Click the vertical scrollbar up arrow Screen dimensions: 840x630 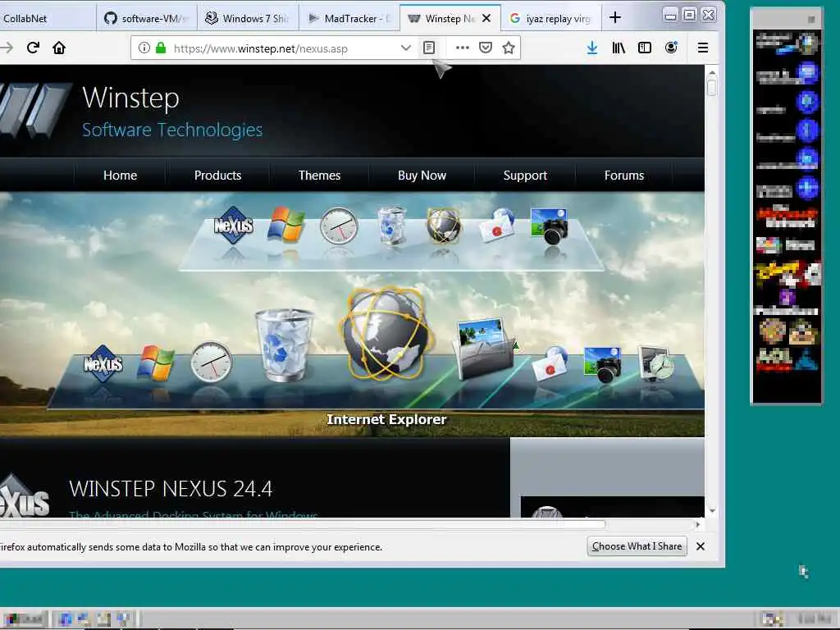[x=712, y=72]
